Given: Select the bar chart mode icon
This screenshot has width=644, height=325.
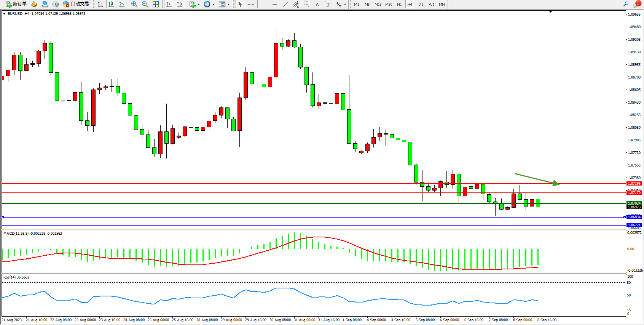Looking at the screenshot, I should point(100,4).
